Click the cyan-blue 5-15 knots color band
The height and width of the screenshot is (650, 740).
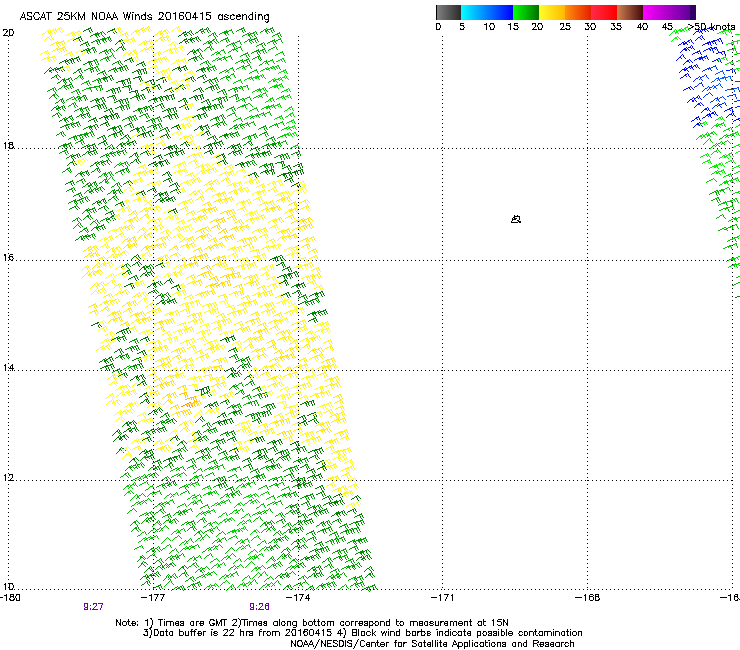pyautogui.click(x=487, y=12)
